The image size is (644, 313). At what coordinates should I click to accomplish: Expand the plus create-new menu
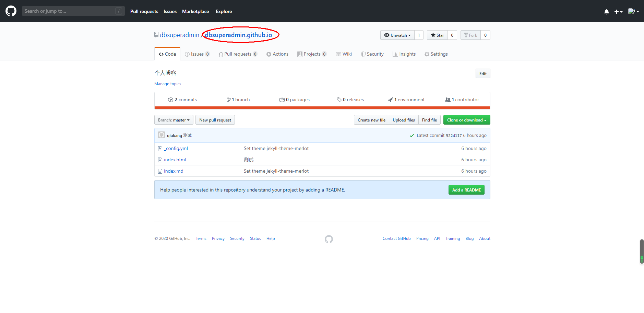[618, 12]
